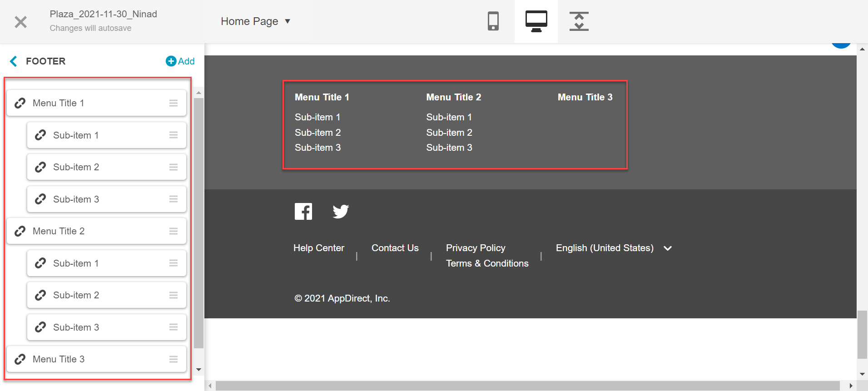Click Sub-item 2 under preview Menu Title 2
The width and height of the screenshot is (868, 391).
(x=449, y=133)
